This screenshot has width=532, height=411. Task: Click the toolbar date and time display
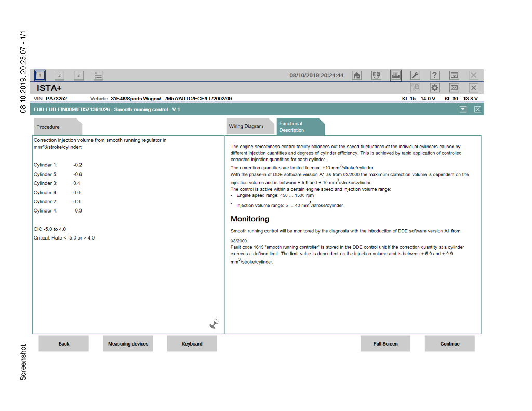pos(316,75)
